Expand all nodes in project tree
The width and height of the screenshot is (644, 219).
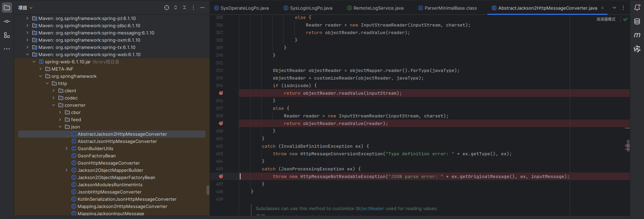(176, 8)
